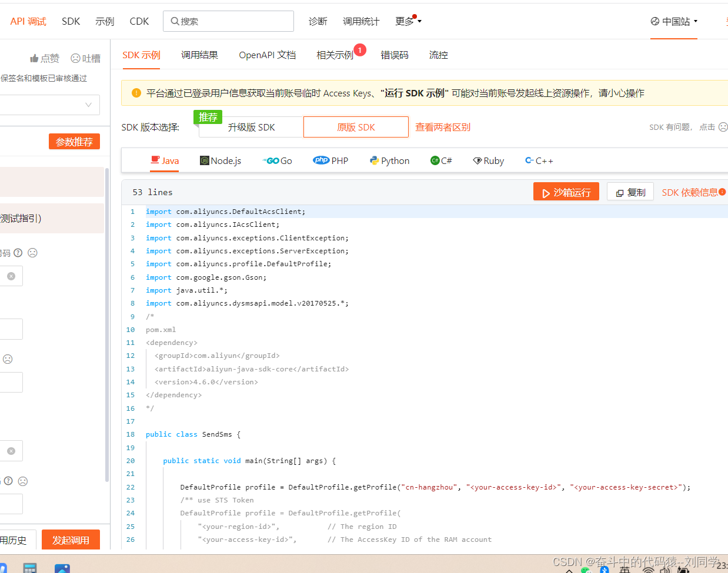Click the 参数推荐 button
The image size is (728, 573).
click(74, 142)
